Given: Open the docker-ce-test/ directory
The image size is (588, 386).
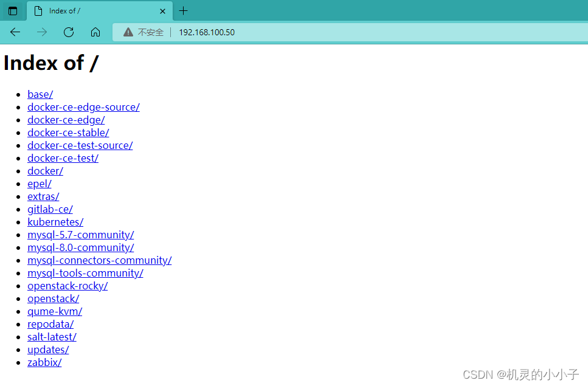Looking at the screenshot, I should (x=63, y=158).
